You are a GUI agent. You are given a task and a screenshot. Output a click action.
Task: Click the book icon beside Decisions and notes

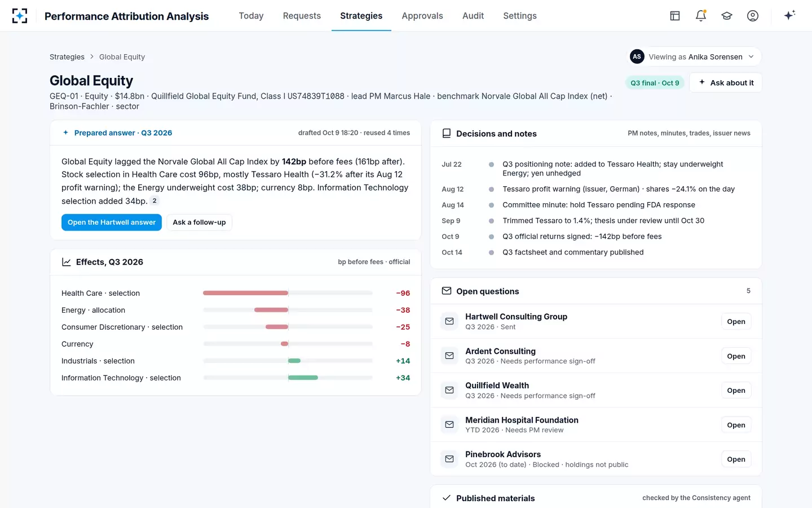click(x=447, y=133)
